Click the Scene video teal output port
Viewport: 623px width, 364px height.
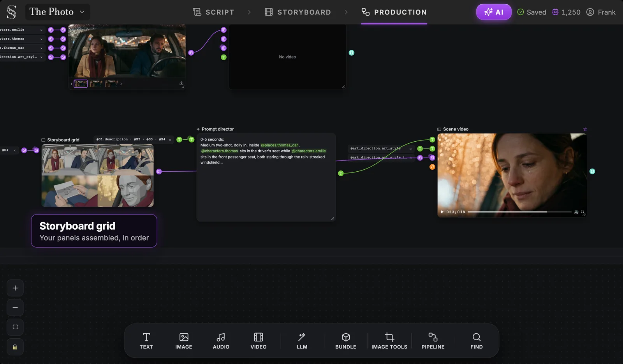tap(592, 171)
